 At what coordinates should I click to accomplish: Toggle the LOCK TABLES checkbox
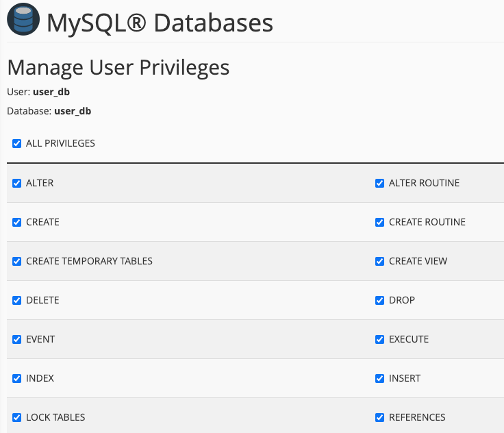[x=16, y=417]
